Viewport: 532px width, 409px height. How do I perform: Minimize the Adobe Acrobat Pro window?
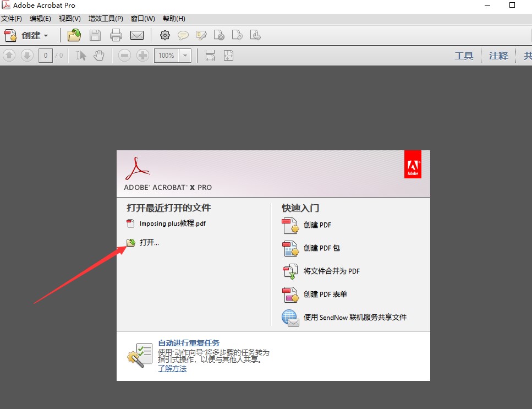click(x=487, y=5)
